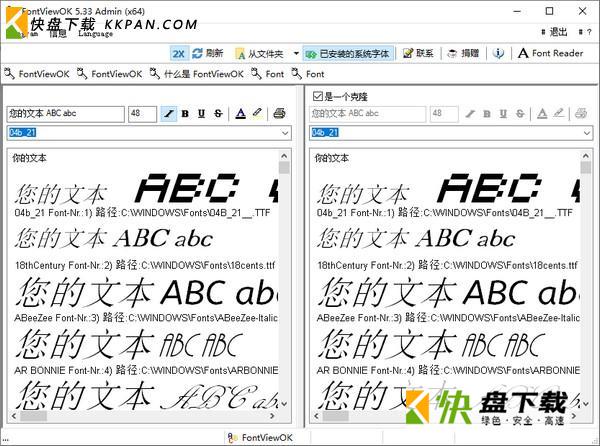Image resolution: width=600 pixels, height=446 pixels.
Task: Toggle strikethrough in left pane
Action: (x=218, y=114)
